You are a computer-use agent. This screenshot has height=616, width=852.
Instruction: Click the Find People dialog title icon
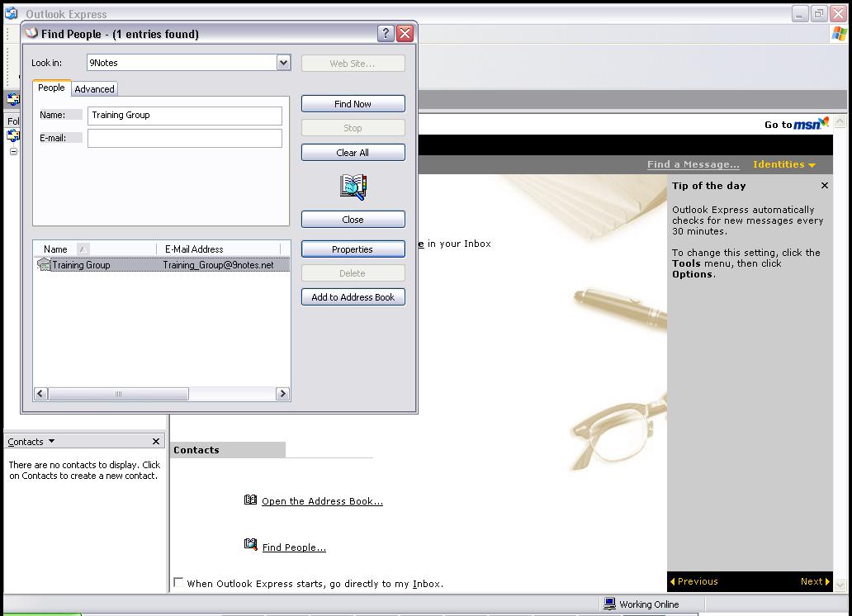31,33
